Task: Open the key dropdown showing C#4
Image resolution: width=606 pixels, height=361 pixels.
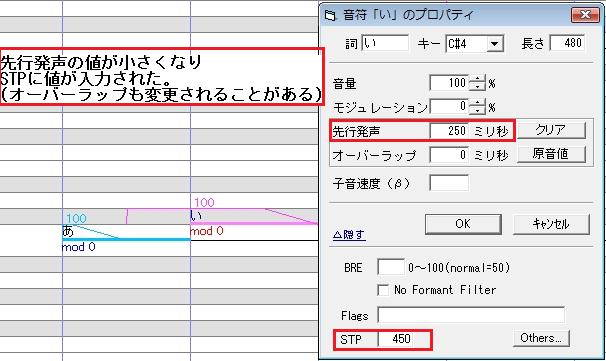Action: [x=494, y=44]
